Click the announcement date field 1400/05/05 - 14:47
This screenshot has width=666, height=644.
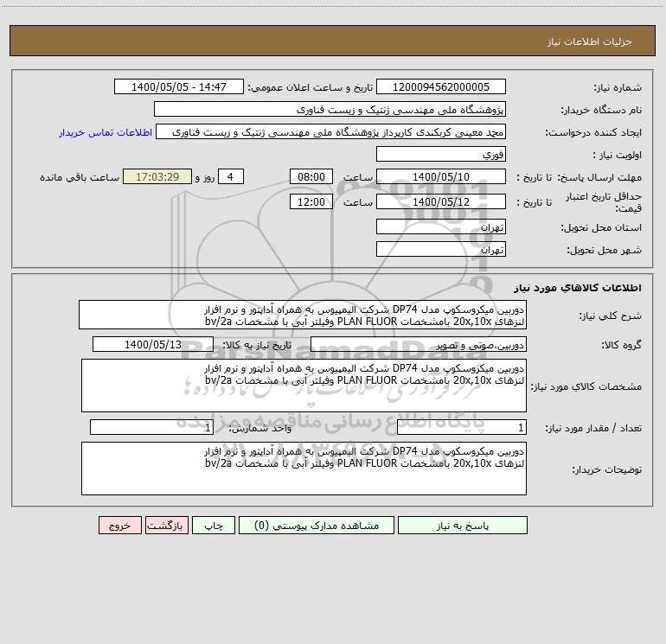click(179, 86)
